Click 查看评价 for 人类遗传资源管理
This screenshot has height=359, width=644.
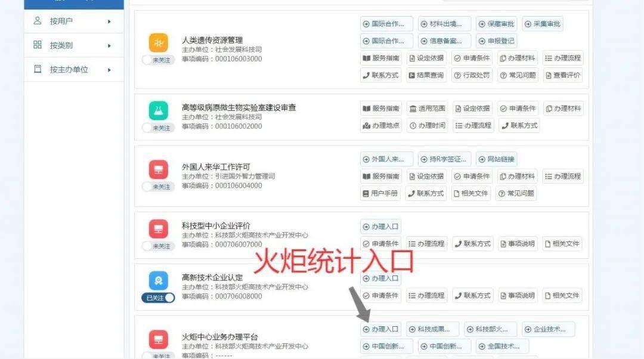tap(562, 75)
